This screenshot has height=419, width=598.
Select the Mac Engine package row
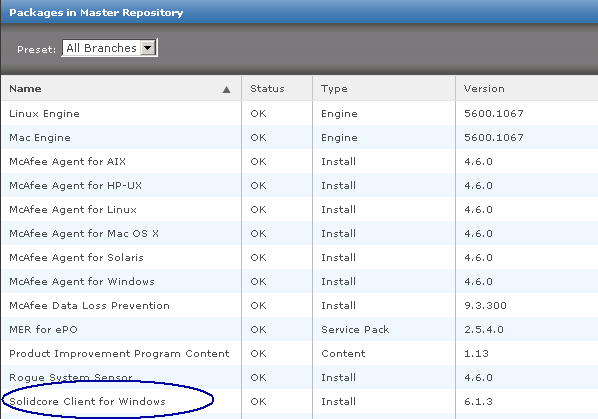click(x=299, y=137)
